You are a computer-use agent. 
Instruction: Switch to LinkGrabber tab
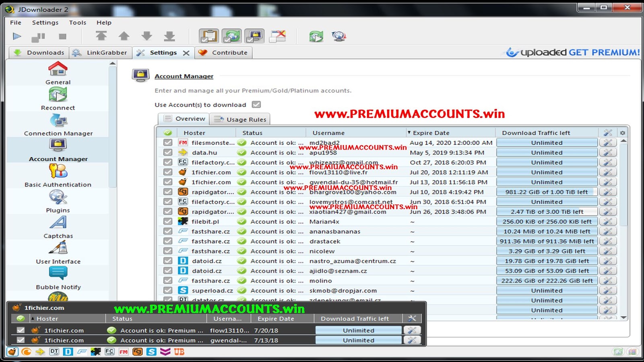tap(101, 53)
